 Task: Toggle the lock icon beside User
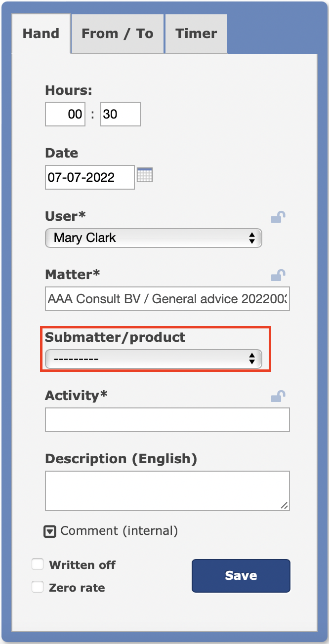tap(279, 217)
